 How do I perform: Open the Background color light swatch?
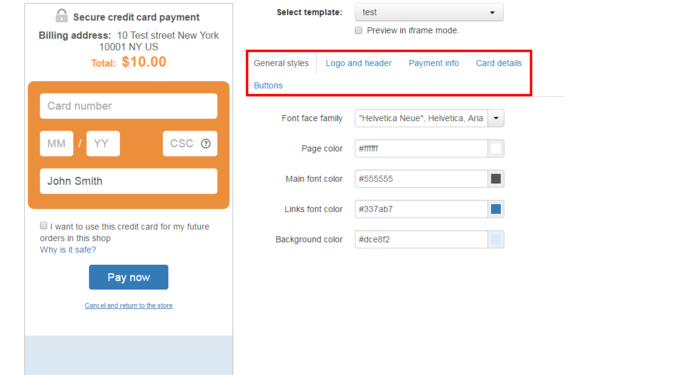tap(496, 240)
